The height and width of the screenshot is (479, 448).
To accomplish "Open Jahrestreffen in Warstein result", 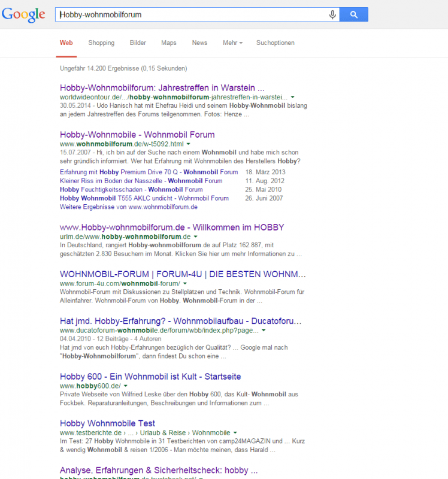I will (162, 87).
